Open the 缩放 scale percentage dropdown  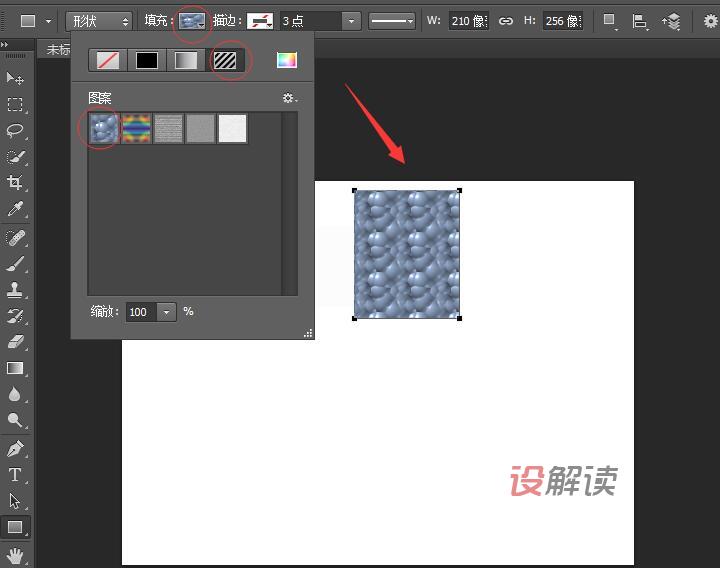(166, 312)
